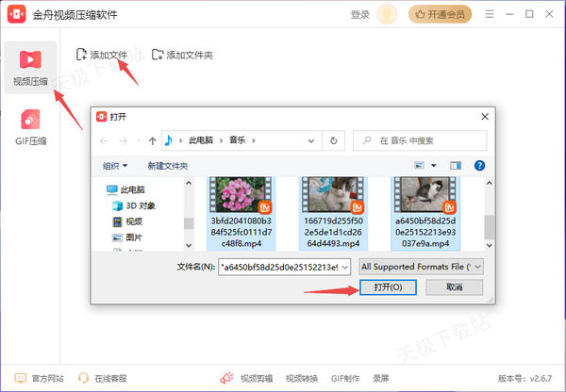Click the music note location icon
The height and width of the screenshot is (392, 566).
pyautogui.click(x=168, y=140)
